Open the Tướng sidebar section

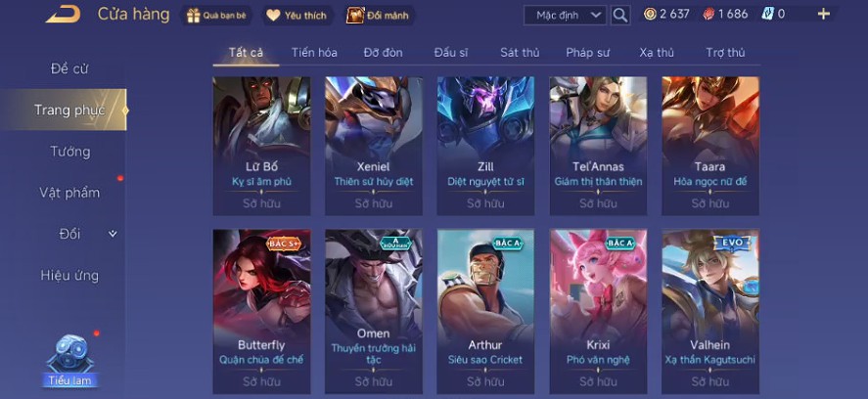tap(69, 151)
